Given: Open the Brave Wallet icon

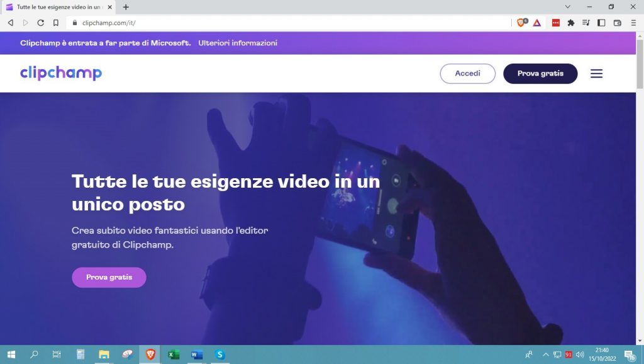Looking at the screenshot, I should (x=618, y=22).
